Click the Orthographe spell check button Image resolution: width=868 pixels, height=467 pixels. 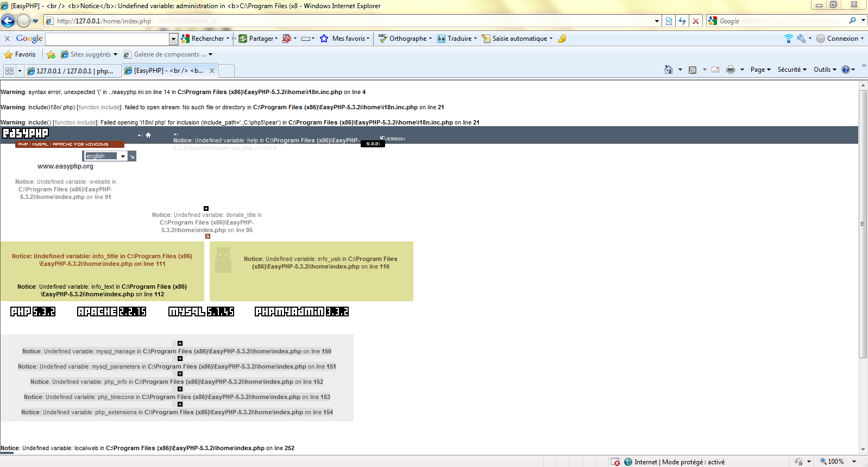(405, 39)
